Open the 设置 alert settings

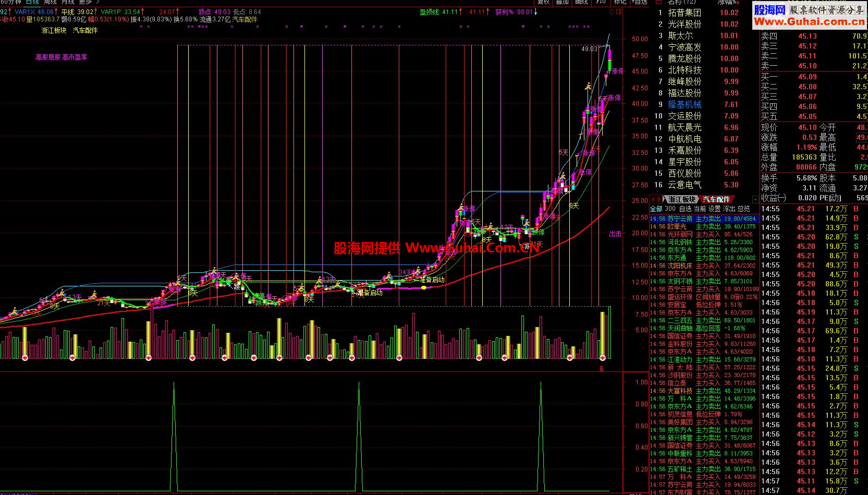click(x=714, y=209)
